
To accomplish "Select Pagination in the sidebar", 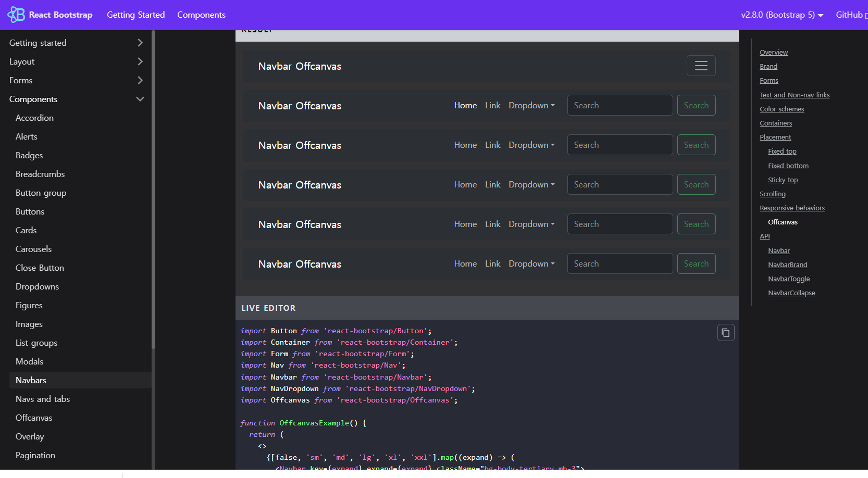I will (35, 455).
